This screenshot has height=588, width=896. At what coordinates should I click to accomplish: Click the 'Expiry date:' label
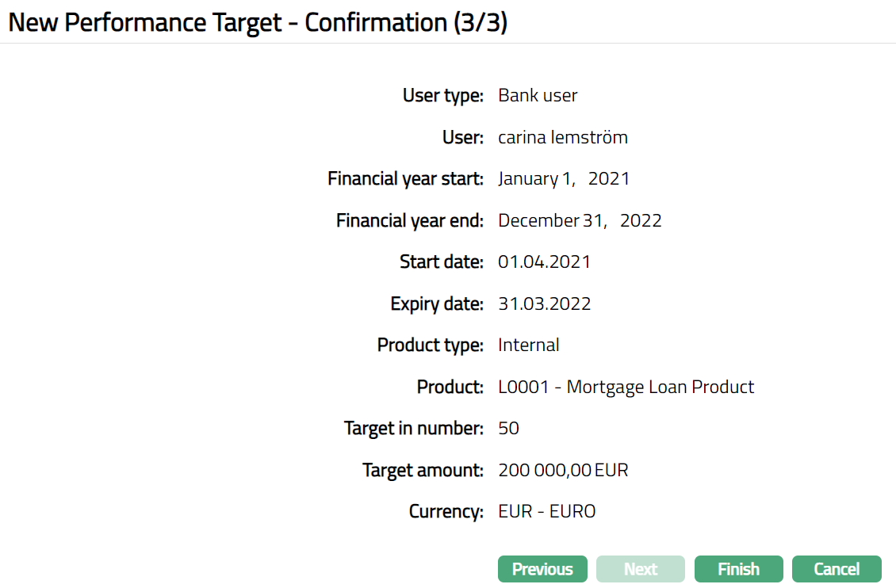[436, 304]
